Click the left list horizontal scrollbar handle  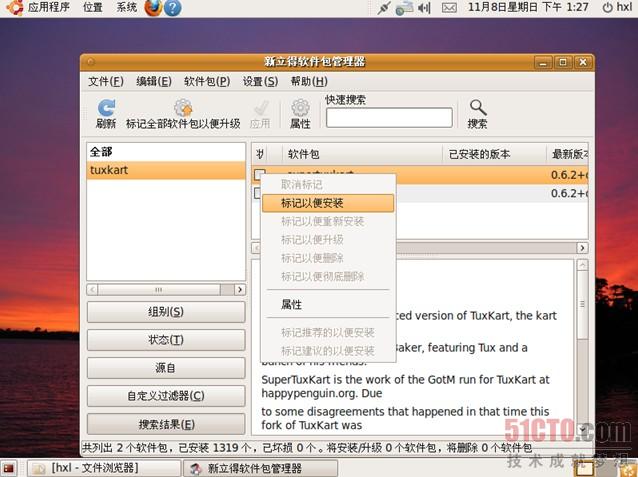point(159,289)
